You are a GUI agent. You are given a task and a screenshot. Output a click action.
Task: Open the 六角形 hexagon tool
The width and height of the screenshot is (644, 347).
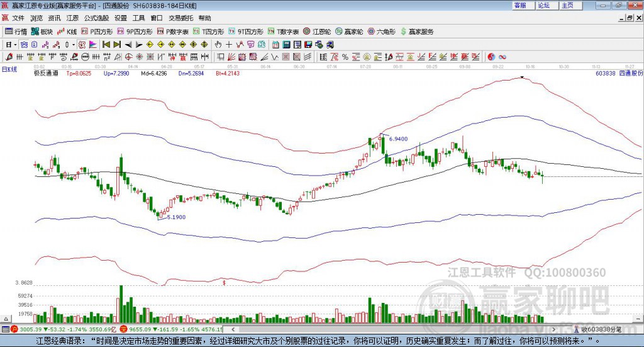tap(382, 31)
